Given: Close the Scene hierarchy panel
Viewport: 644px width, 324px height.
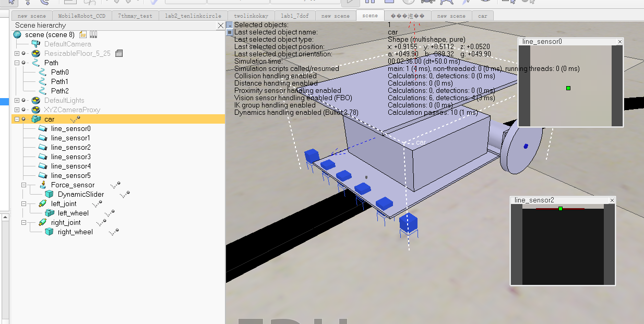Looking at the screenshot, I should pyautogui.click(x=220, y=26).
